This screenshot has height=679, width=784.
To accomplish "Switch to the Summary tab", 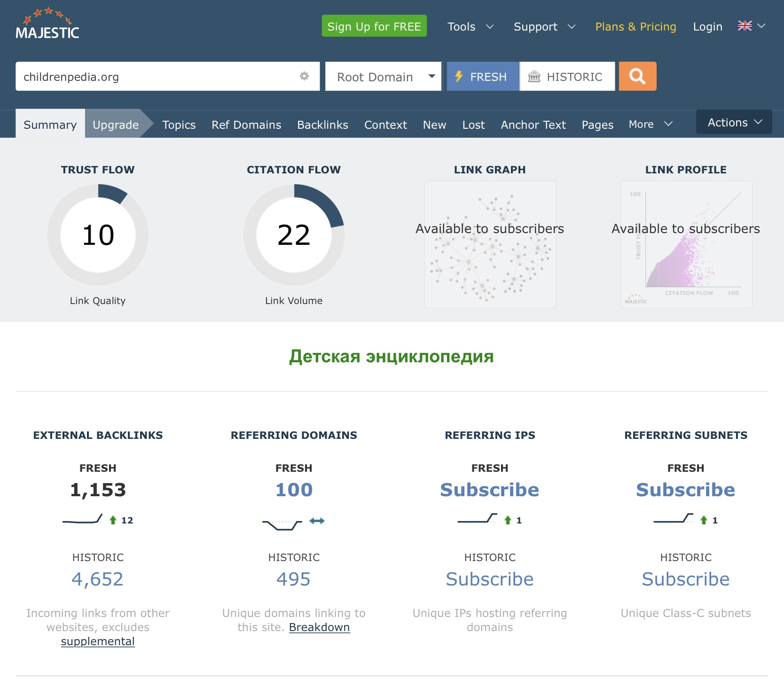I will [x=50, y=124].
